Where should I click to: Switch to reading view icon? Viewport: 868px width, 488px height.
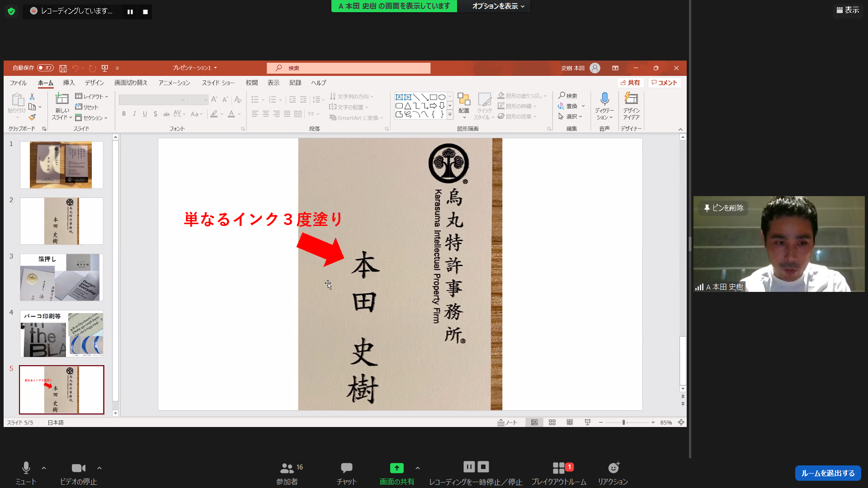570,422
